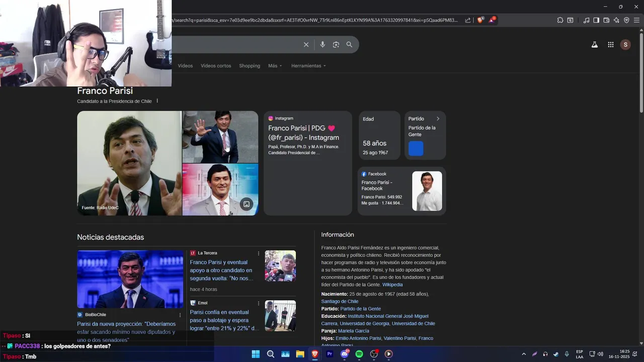Image resolution: width=644 pixels, height=362 pixels.
Task: Open Brave Rewards triangle icon
Action: pos(492,20)
